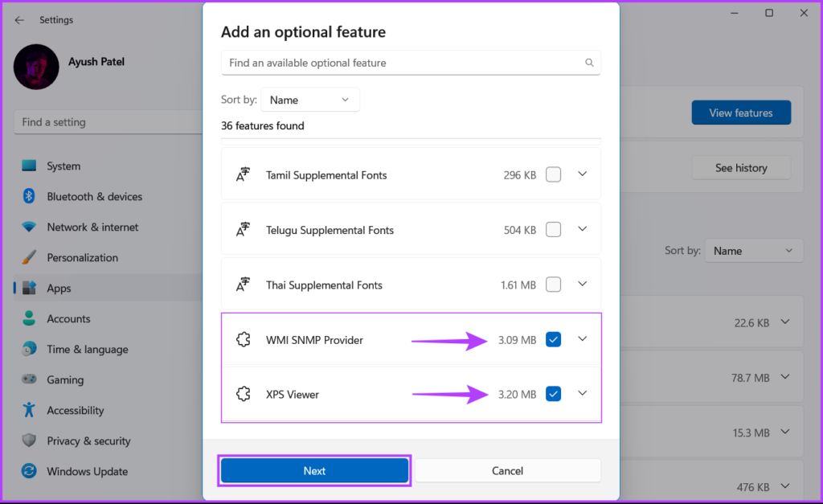
Task: Click the Find an available optional feature field
Action: pyautogui.click(x=411, y=63)
